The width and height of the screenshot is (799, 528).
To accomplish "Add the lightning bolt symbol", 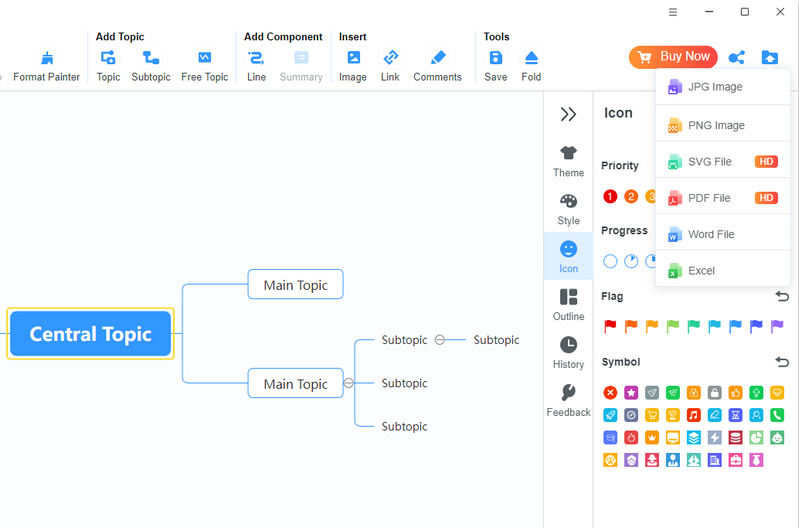I will click(714, 437).
